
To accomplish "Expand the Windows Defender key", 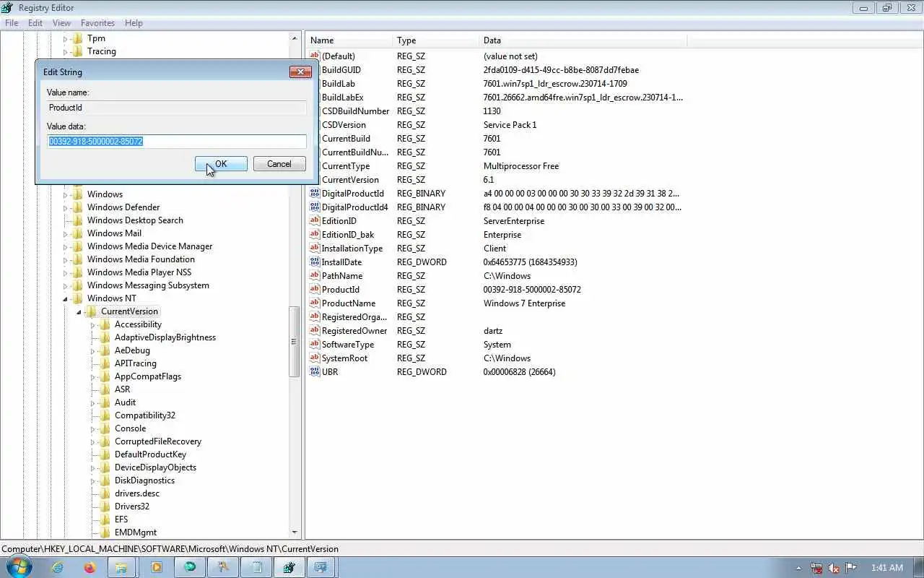I will (65, 207).
